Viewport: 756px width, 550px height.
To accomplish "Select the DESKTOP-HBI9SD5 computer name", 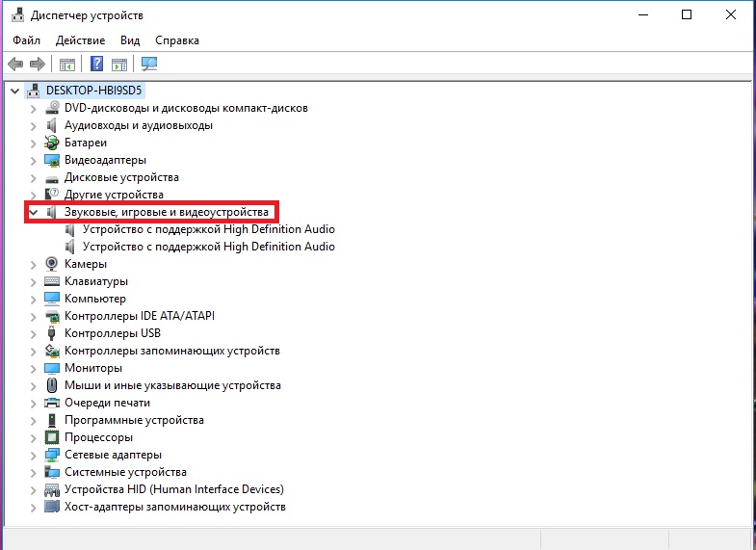I will 94,91.
